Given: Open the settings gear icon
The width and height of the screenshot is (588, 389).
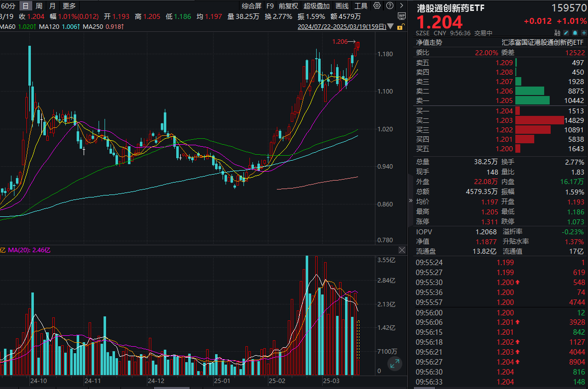Looking at the screenshot, I should pos(377,6).
